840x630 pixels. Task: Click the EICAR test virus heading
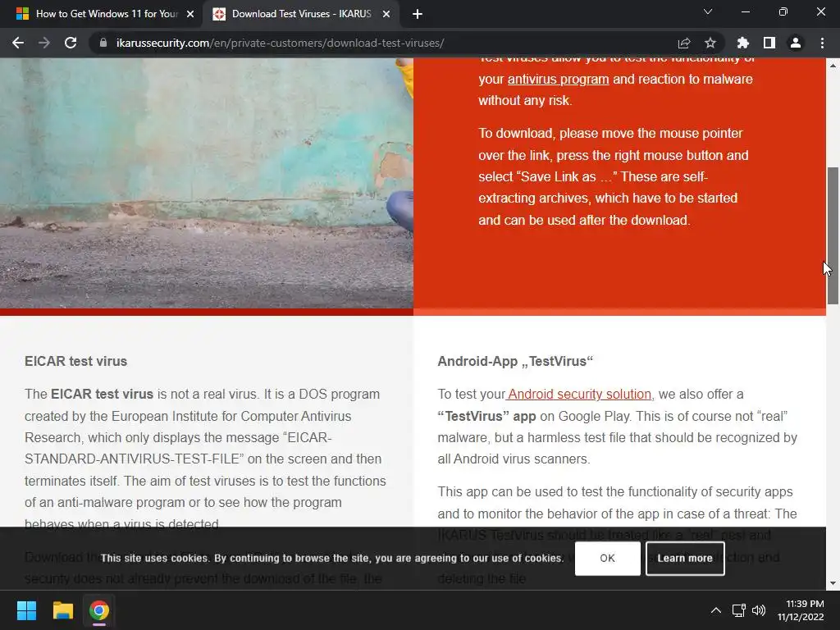tap(75, 361)
